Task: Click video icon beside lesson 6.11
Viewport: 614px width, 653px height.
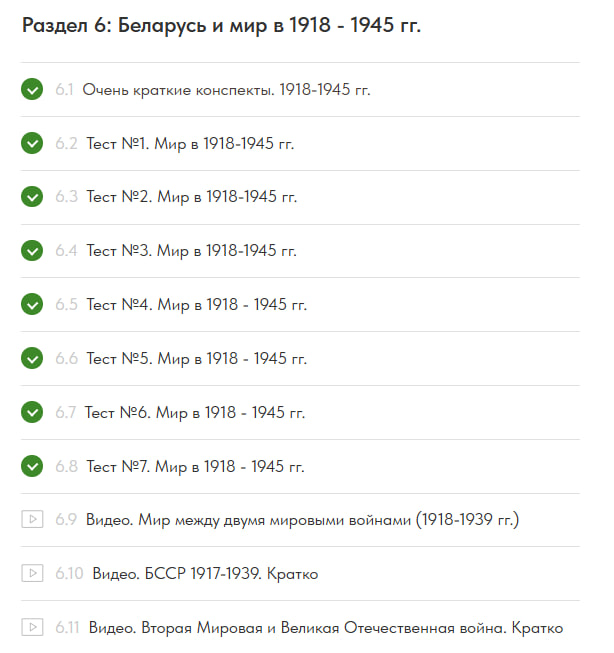Action: [32, 628]
